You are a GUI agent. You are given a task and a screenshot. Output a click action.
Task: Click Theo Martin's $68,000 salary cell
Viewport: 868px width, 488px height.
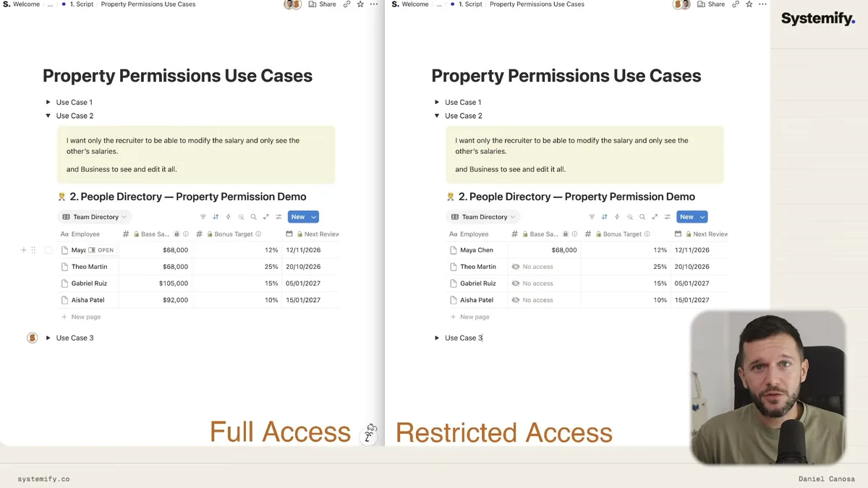(155, 267)
